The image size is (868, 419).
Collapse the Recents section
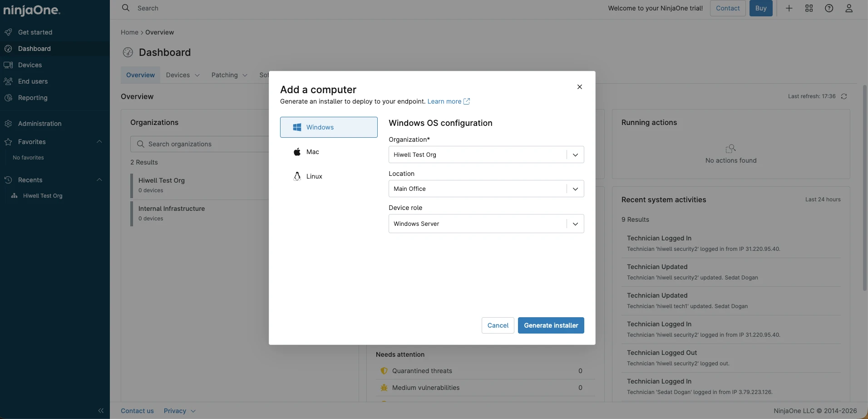click(99, 180)
